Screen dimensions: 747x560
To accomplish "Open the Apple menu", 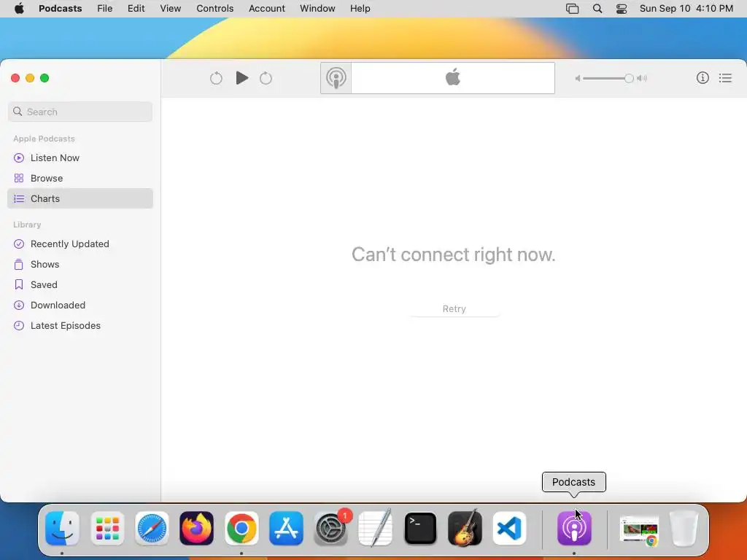I will point(19,8).
